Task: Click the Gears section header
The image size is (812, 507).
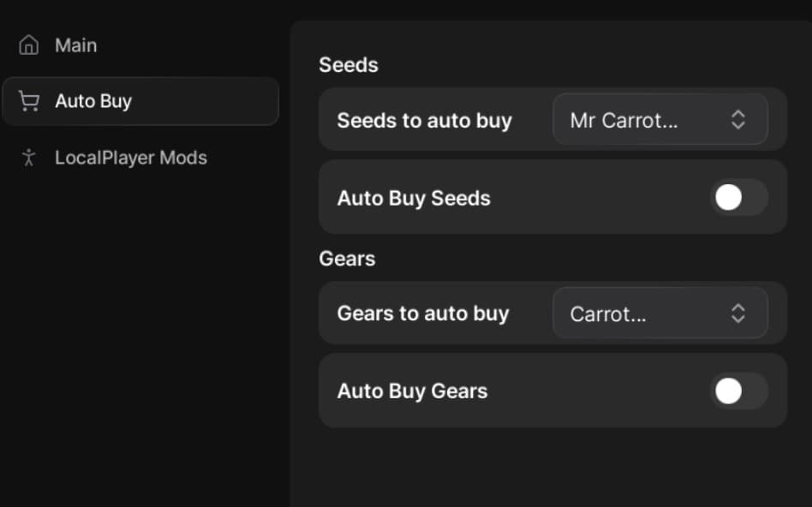Action: point(347,258)
